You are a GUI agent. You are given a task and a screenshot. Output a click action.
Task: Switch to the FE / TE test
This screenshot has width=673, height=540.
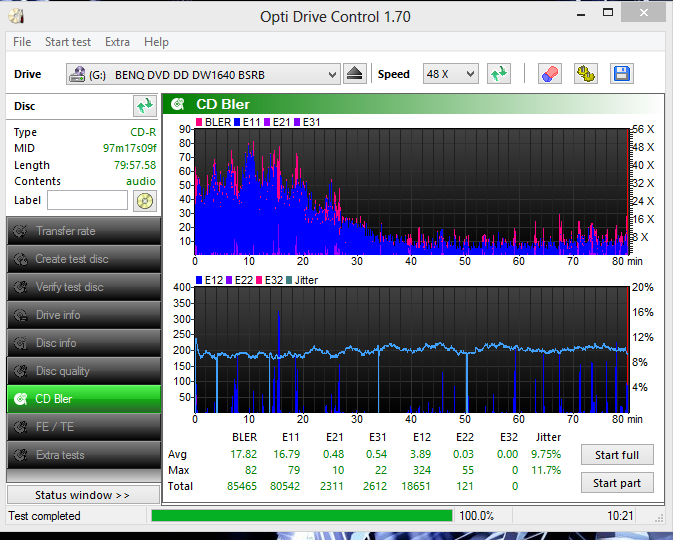(x=84, y=427)
